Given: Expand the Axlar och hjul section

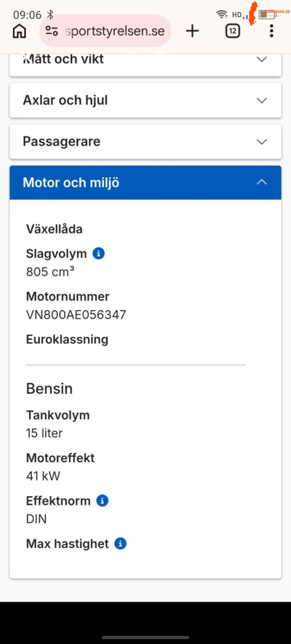Looking at the screenshot, I should pos(145,100).
